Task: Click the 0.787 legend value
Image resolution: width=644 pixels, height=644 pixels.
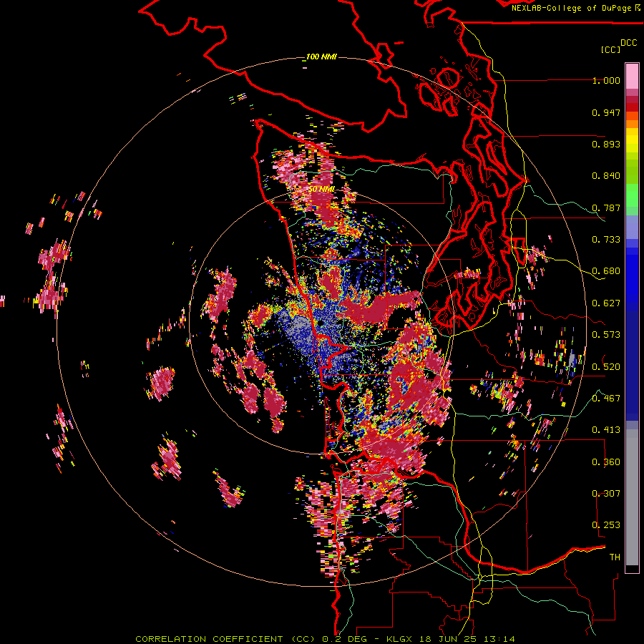Action: 606,208
